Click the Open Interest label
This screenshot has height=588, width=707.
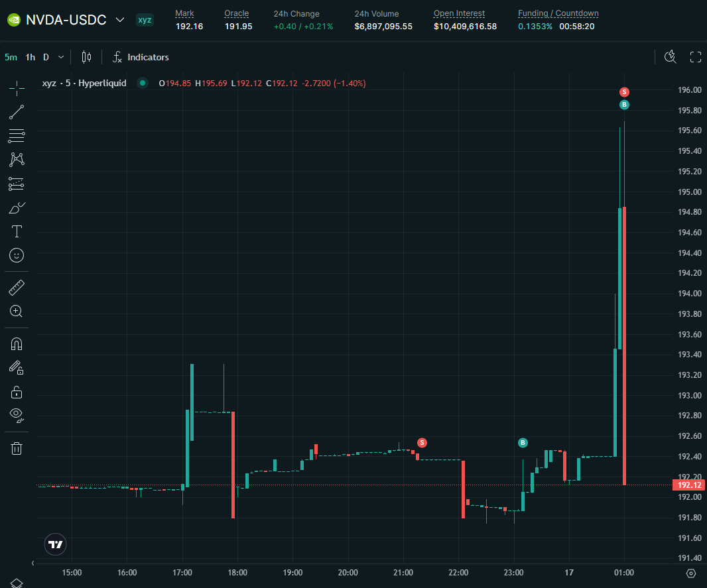[459, 13]
